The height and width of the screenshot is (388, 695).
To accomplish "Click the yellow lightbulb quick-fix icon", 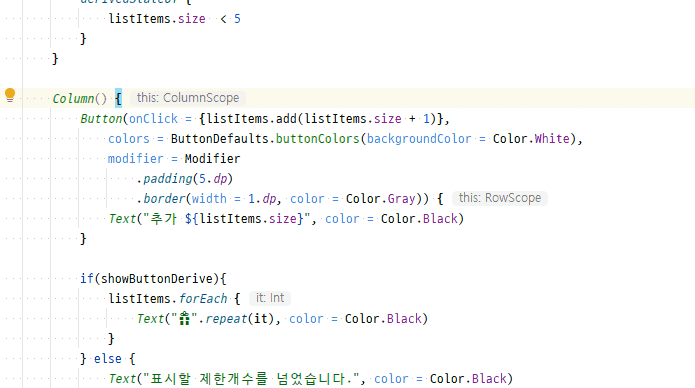I will pos(10,95).
